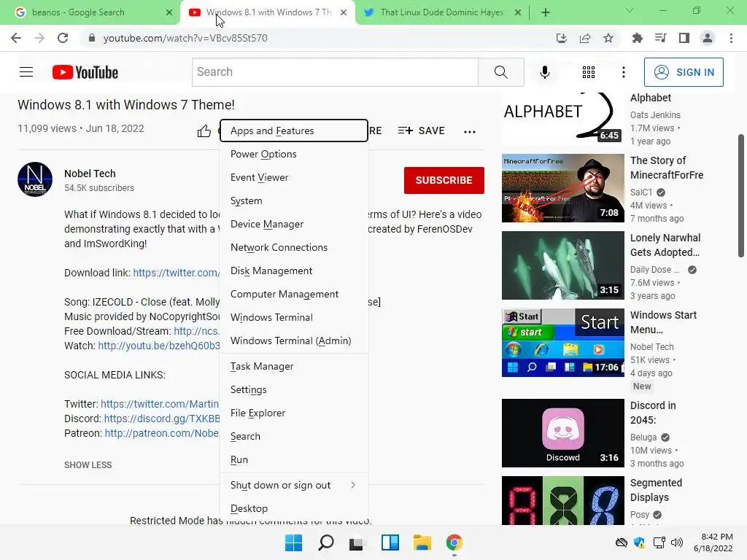Image resolution: width=747 pixels, height=560 pixels.
Task: Open Task View on taskbar
Action: (x=357, y=542)
